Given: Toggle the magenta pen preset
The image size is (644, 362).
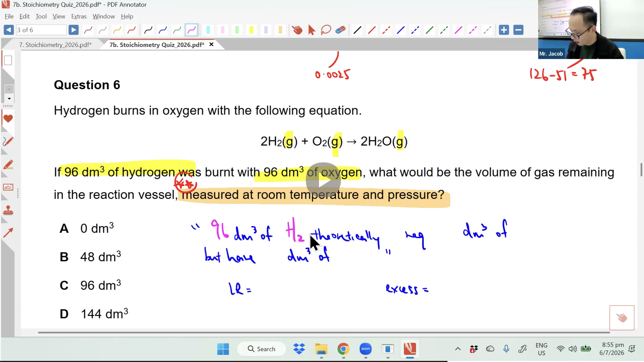Looking at the screenshot, I should coord(191,30).
